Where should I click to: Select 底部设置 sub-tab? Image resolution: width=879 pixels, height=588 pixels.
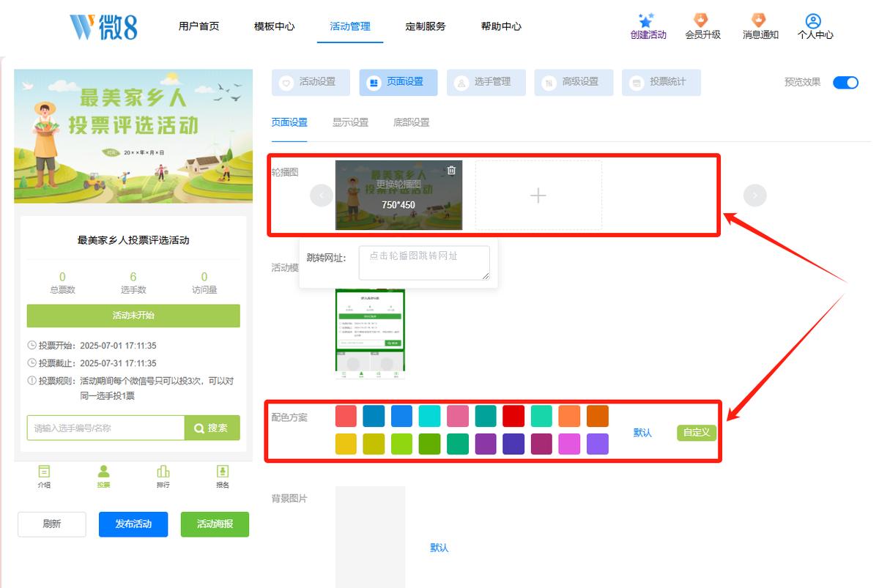click(x=411, y=123)
